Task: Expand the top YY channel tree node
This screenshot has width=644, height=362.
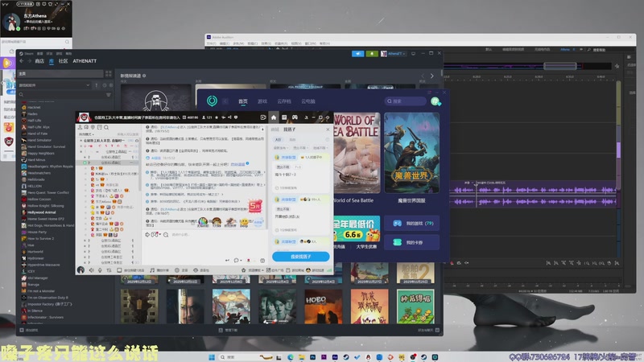Action: click(80, 141)
